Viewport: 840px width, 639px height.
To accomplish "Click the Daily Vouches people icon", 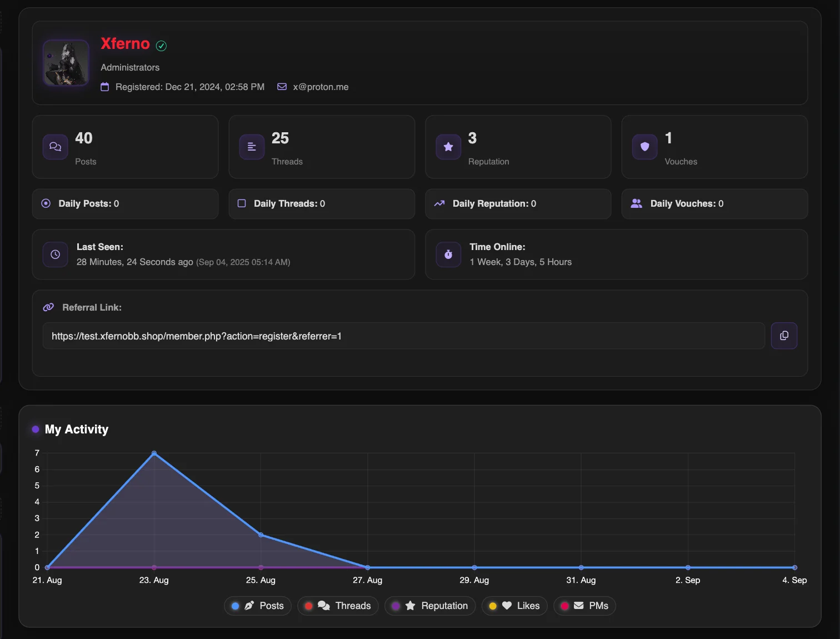I will tap(637, 203).
